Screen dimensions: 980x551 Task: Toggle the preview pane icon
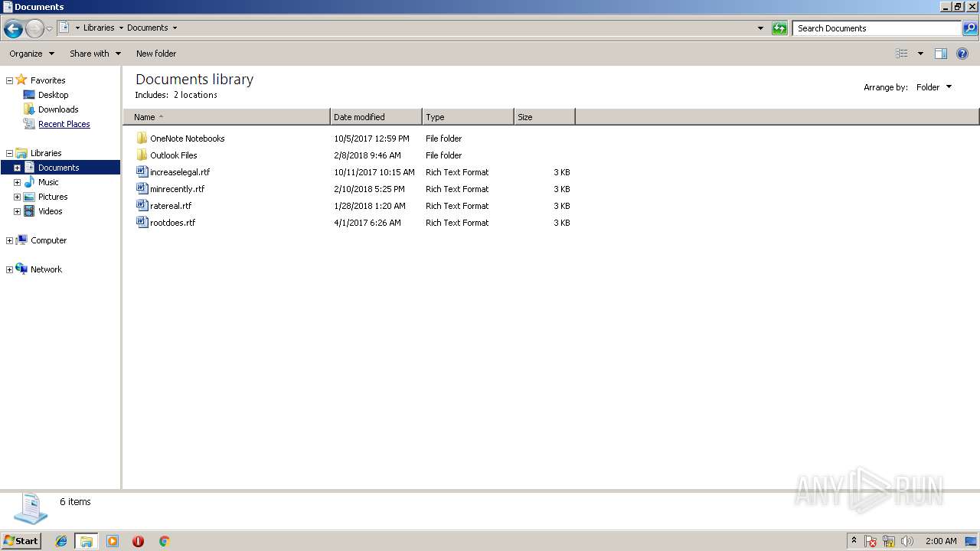tap(941, 54)
